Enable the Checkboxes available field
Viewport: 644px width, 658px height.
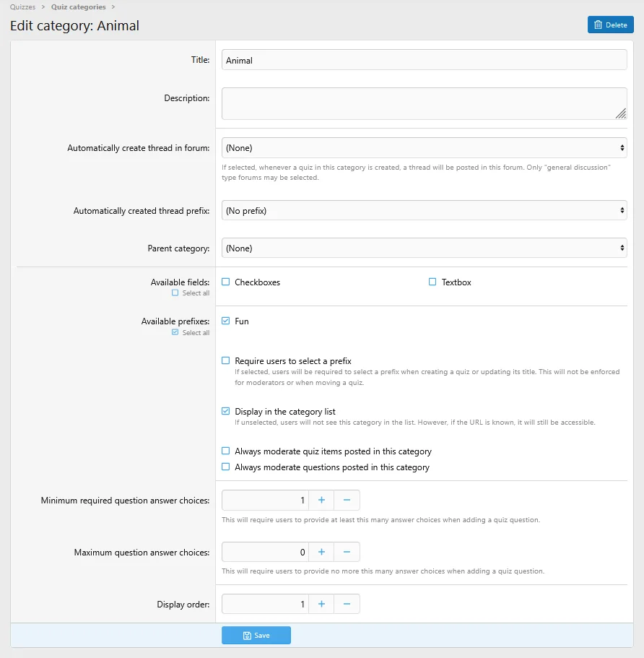(x=226, y=282)
